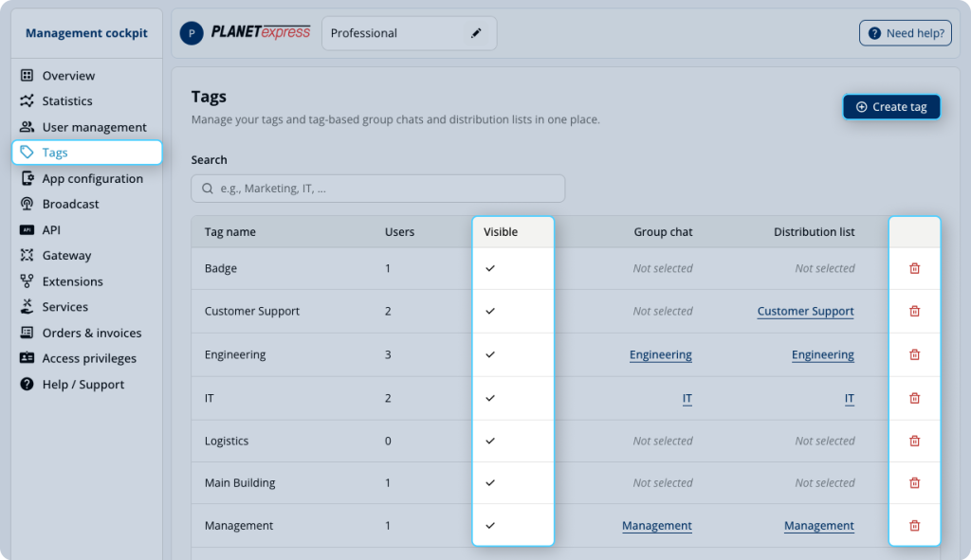
Task: Click the Group chat column header
Action: point(663,232)
